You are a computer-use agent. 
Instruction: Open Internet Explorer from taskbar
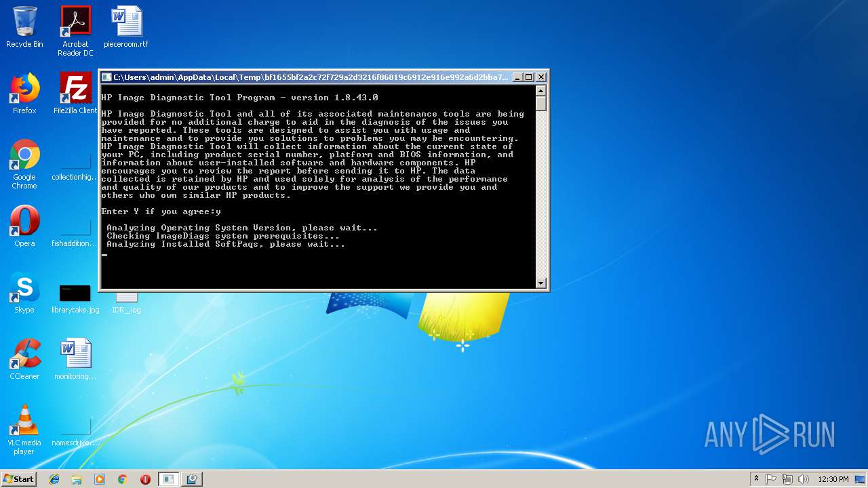[54, 479]
